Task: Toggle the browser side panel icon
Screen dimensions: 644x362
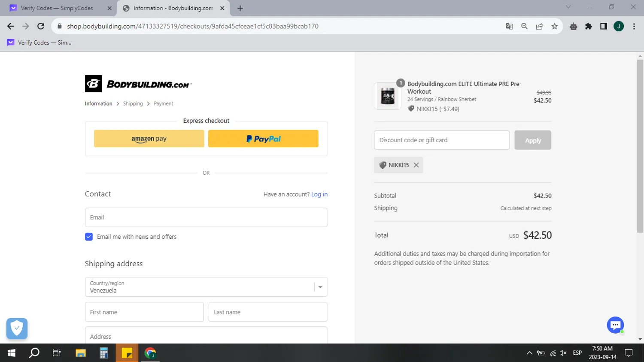Action: tap(604, 26)
